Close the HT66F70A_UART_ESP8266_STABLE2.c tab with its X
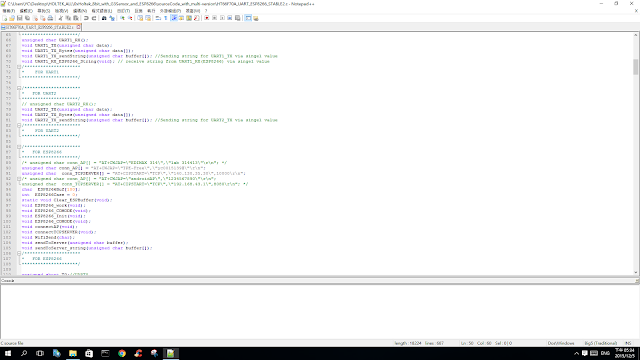 click(78, 27)
